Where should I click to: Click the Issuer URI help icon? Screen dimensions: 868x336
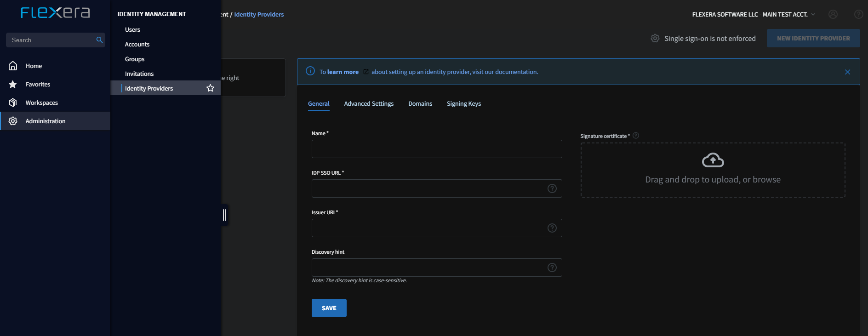(552, 228)
